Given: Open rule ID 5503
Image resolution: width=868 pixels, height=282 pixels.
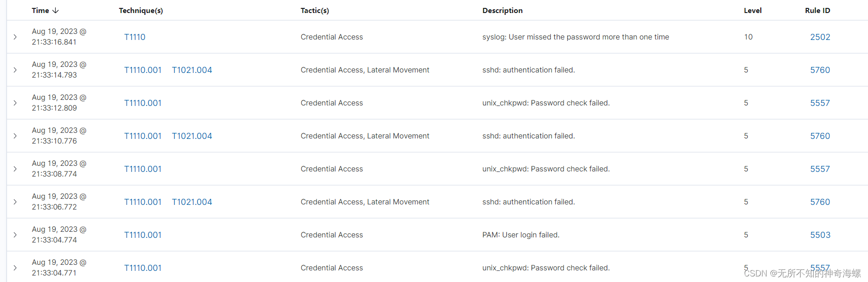Looking at the screenshot, I should pos(820,235).
